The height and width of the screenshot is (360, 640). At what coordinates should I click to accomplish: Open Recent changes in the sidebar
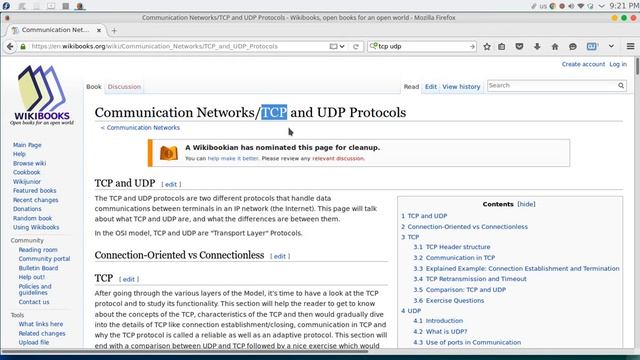[x=36, y=200]
